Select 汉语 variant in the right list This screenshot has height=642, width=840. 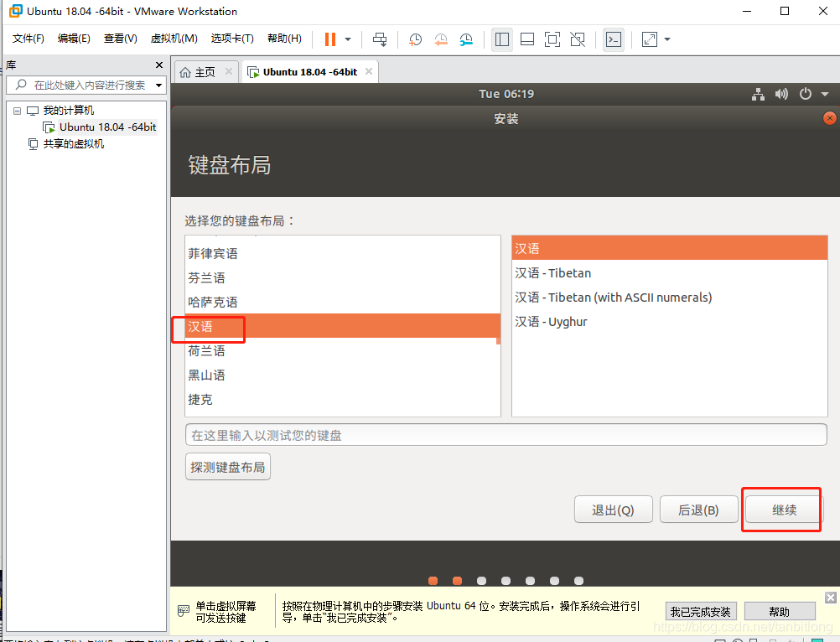coord(670,248)
